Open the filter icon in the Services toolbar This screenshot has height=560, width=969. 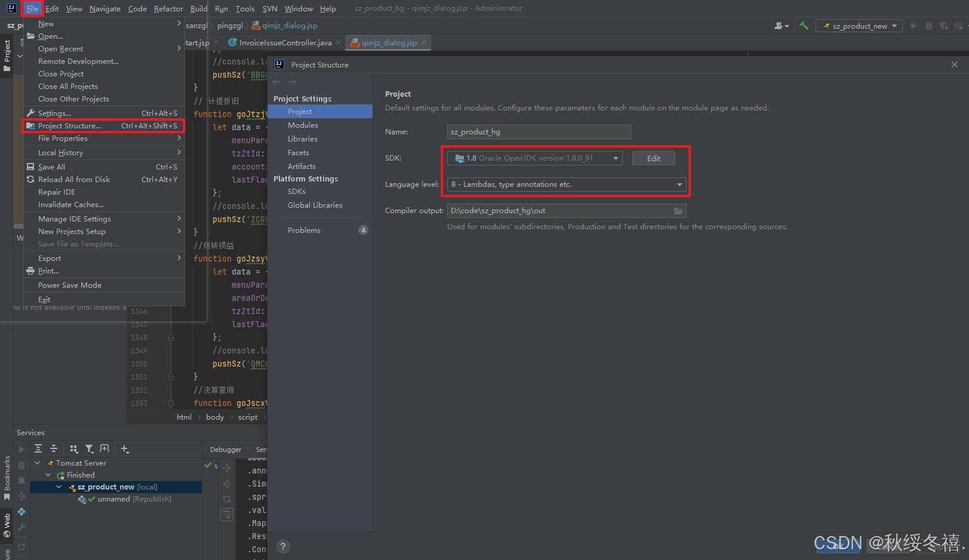pyautogui.click(x=89, y=448)
